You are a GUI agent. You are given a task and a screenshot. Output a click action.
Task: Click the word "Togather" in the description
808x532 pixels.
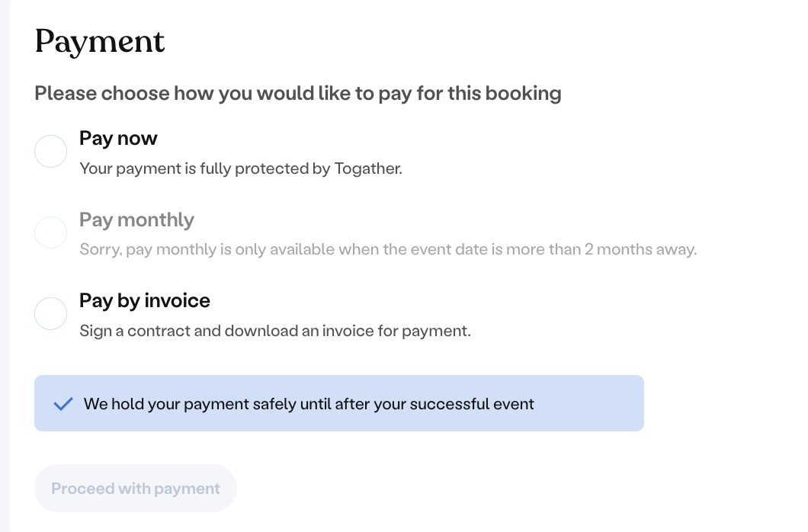pyautogui.click(x=368, y=168)
